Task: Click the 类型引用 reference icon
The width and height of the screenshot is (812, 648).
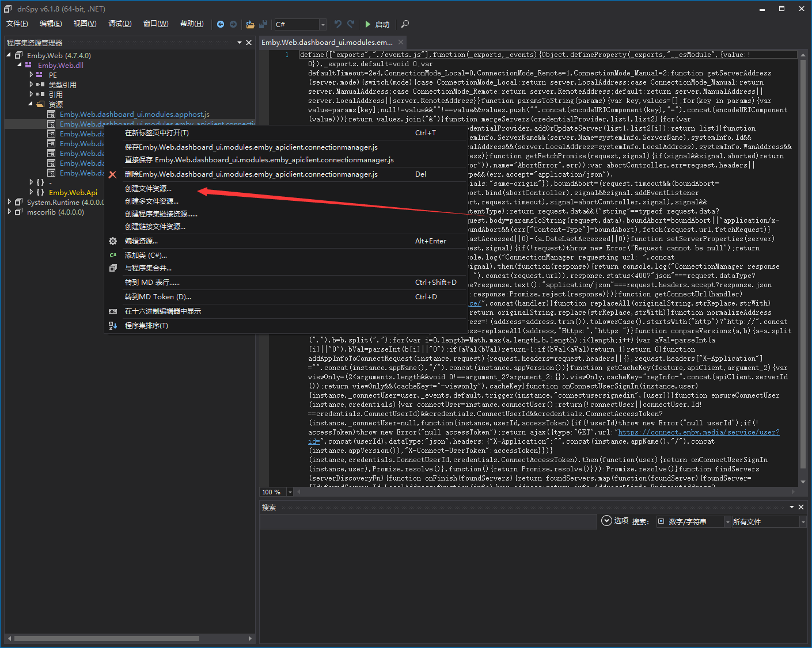Action: (40, 85)
